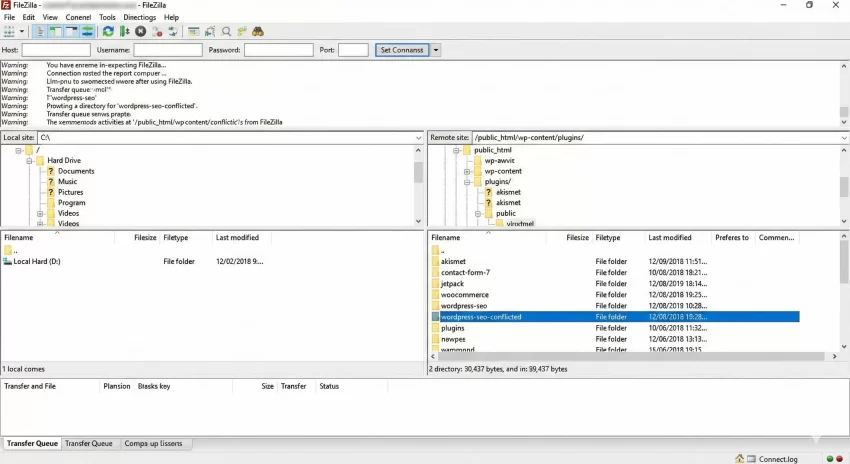Open the Help menu

(x=171, y=17)
